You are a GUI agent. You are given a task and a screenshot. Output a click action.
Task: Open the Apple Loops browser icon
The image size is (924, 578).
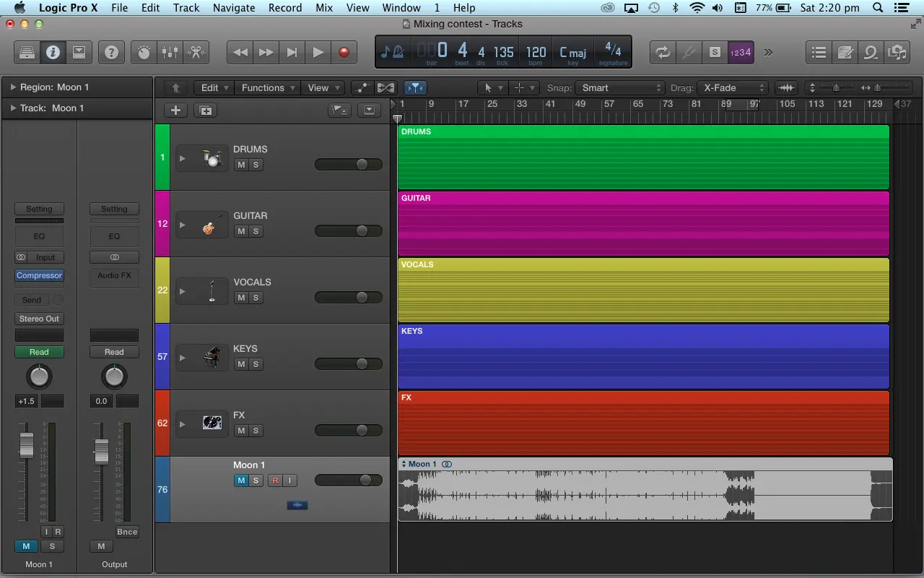[871, 52]
